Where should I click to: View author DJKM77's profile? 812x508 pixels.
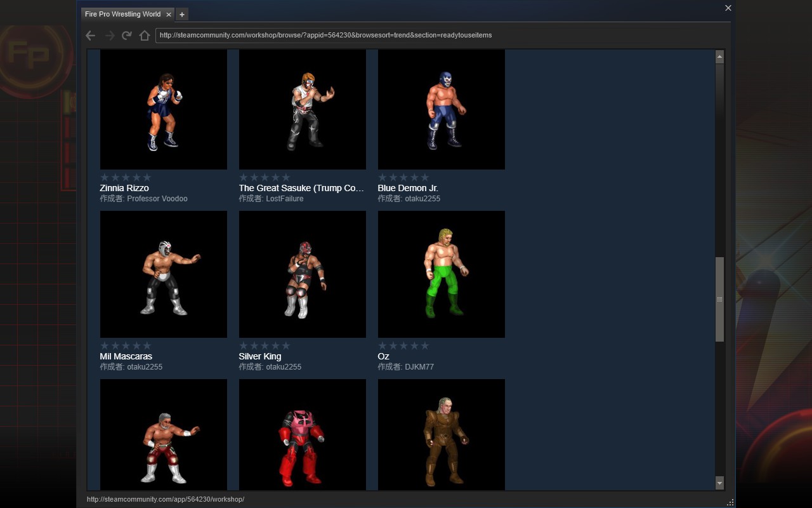[x=419, y=367]
